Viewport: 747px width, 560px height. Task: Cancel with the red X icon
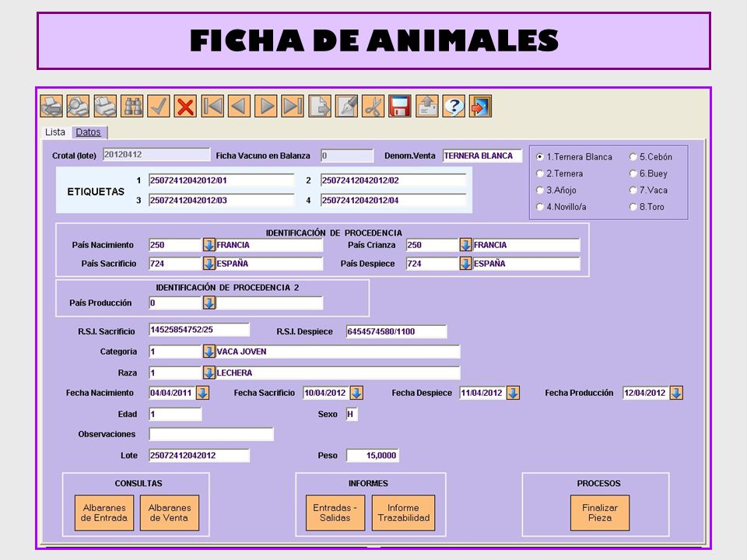coord(185,107)
